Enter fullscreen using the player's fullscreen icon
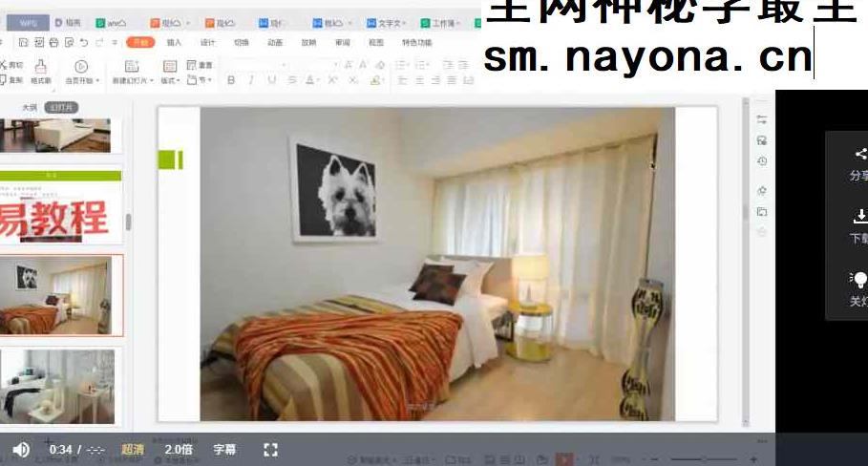This screenshot has height=466, width=868. [270, 450]
